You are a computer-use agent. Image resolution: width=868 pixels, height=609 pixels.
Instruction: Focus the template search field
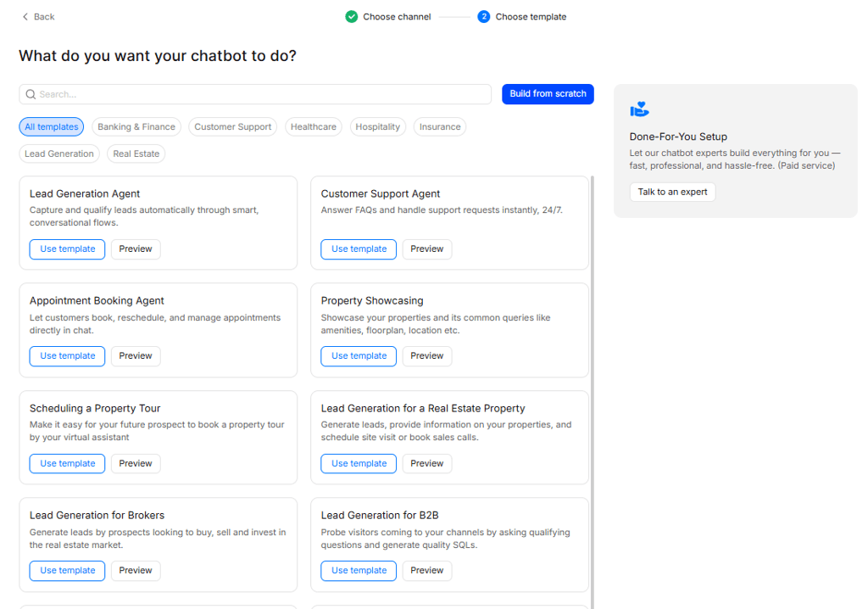(255, 94)
